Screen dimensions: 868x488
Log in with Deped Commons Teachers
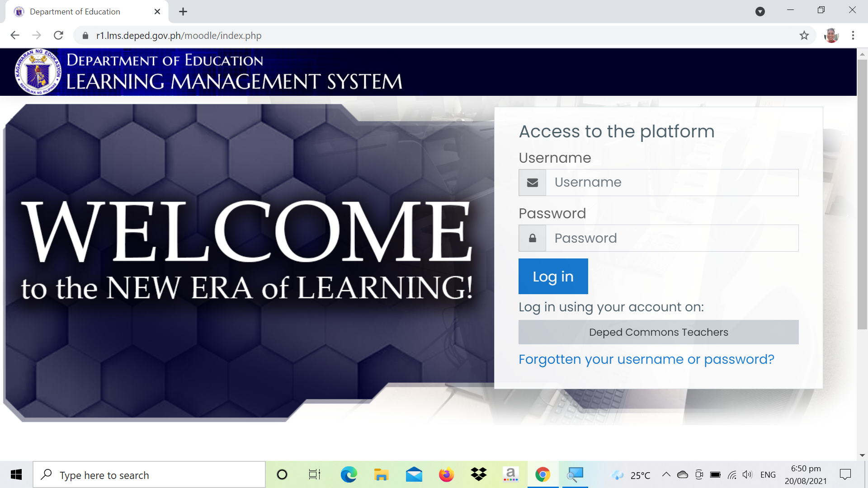(x=658, y=332)
